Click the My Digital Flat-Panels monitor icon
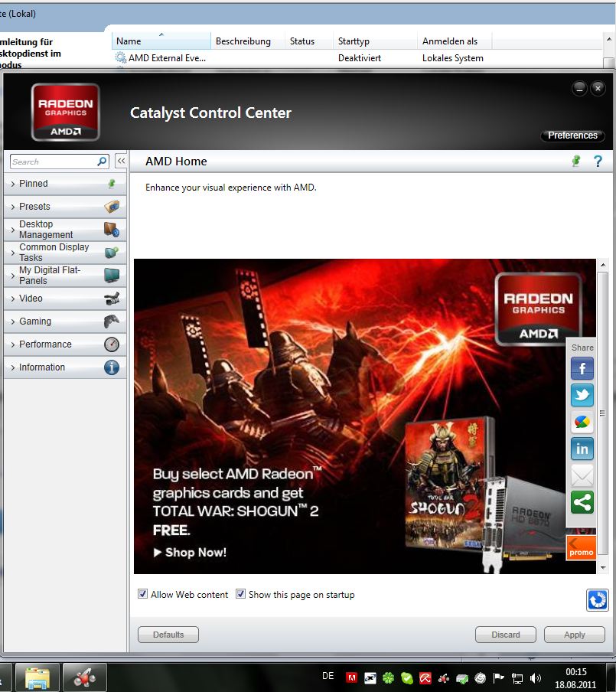Screen dimensions: 616x692 click(x=112, y=275)
